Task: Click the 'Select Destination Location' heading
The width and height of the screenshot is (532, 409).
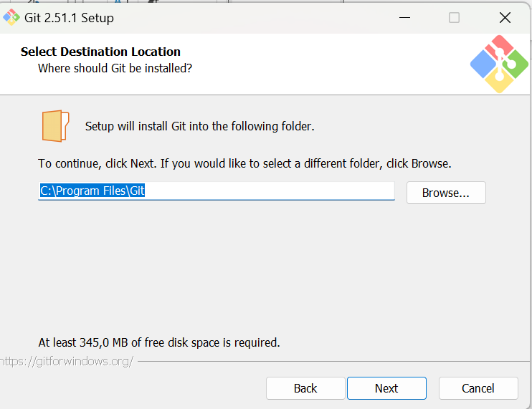Action: tap(100, 52)
